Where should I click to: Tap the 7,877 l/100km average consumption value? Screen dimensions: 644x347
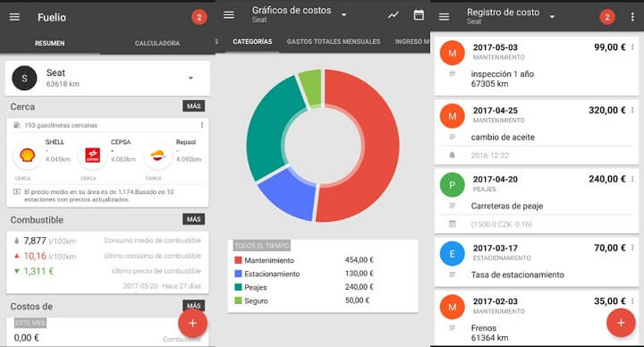pos(50,241)
